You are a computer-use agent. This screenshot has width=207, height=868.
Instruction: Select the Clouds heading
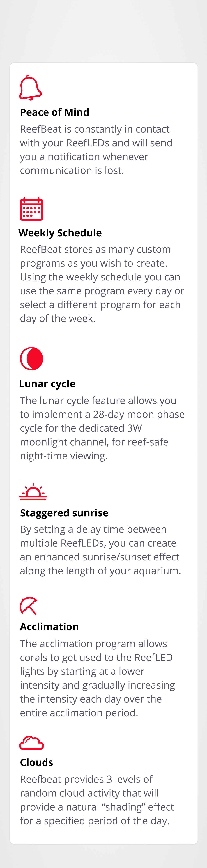click(x=36, y=762)
